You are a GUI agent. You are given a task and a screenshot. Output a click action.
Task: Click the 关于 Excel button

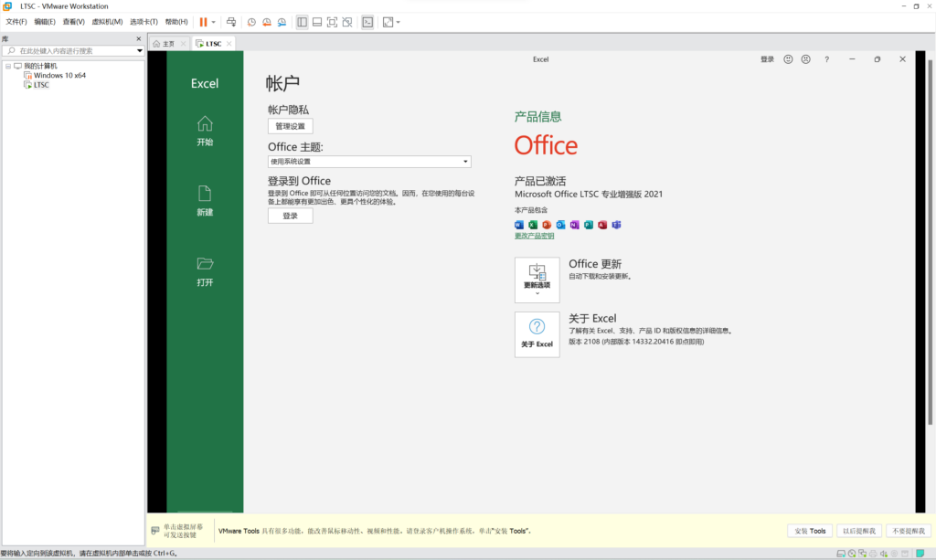tap(537, 334)
